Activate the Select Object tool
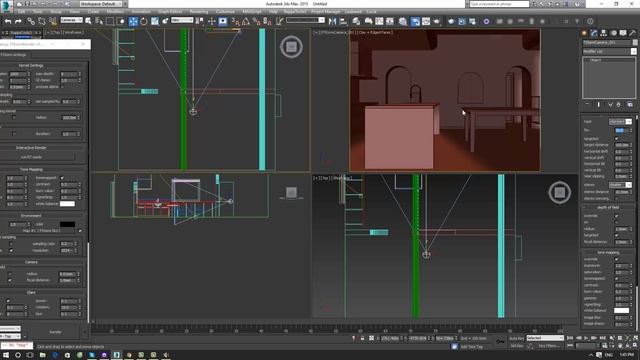Viewport: 640px width, 360px height. 88,21
